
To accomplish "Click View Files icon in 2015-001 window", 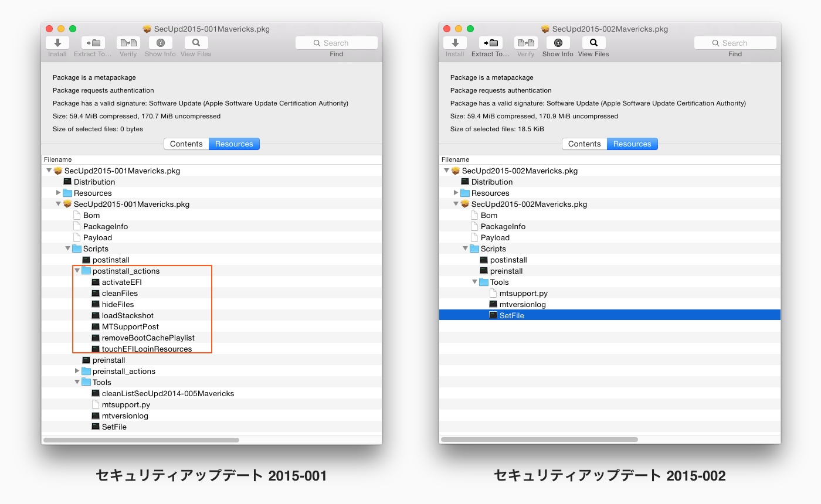I will point(196,43).
